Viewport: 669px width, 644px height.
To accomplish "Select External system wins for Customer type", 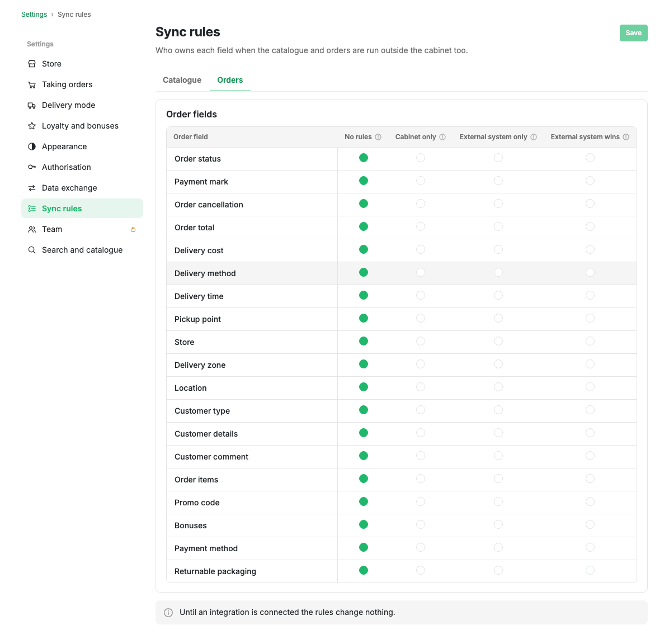I will (590, 410).
